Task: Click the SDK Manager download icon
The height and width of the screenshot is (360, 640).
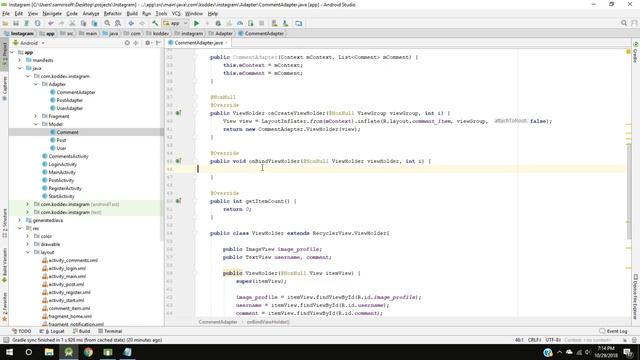Action: [285, 23]
